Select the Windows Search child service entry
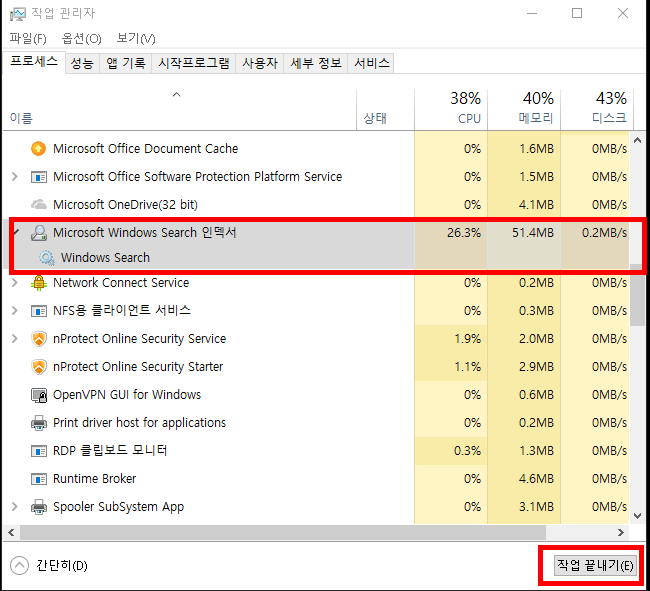 tap(105, 258)
